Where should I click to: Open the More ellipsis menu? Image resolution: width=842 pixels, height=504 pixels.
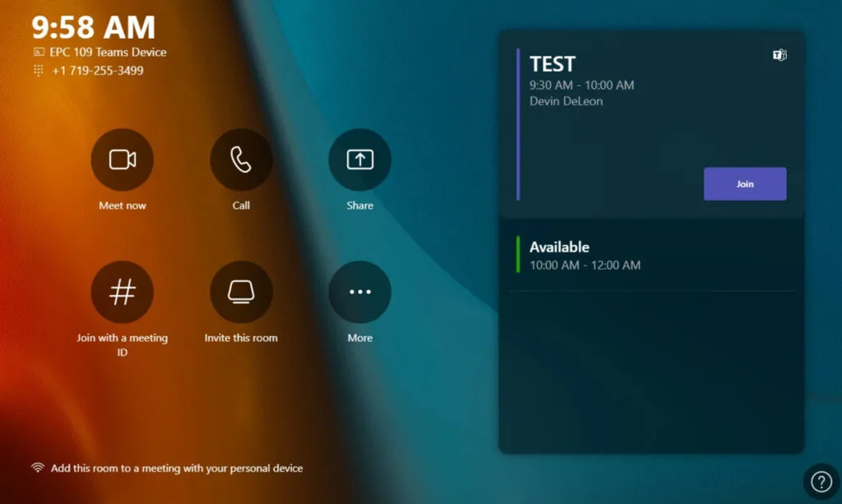[359, 293]
